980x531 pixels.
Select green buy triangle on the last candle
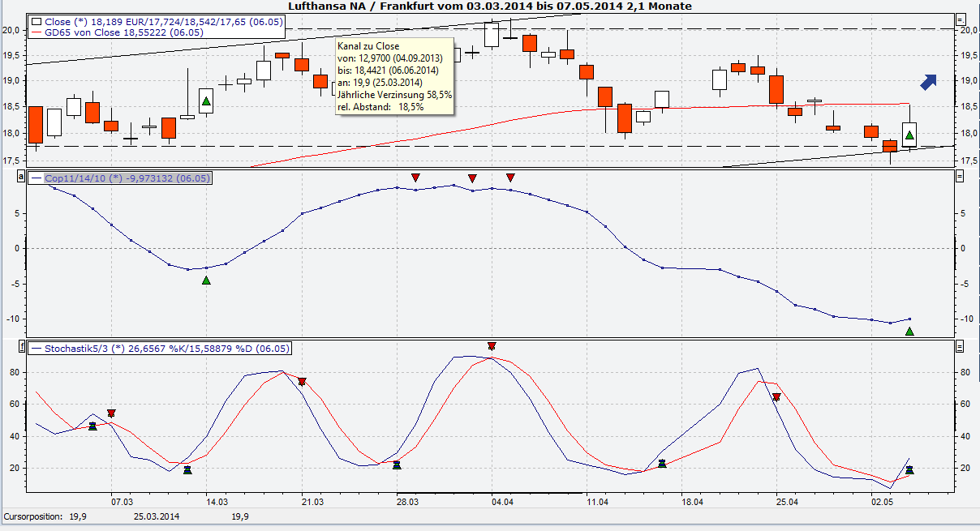(909, 135)
